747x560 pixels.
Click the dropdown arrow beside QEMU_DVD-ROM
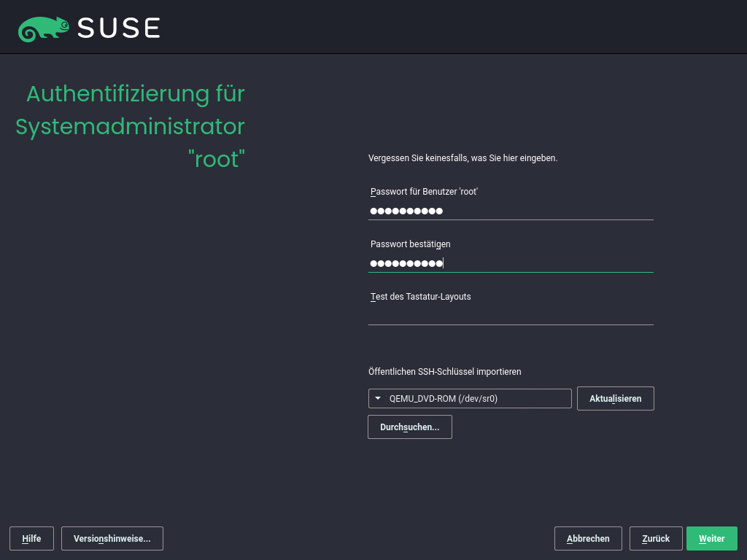coord(378,398)
